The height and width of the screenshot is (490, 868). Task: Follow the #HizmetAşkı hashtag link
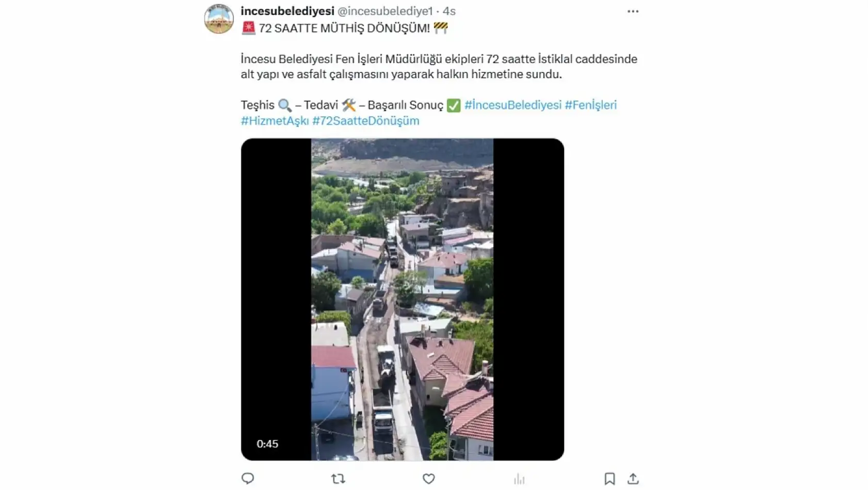coord(275,121)
